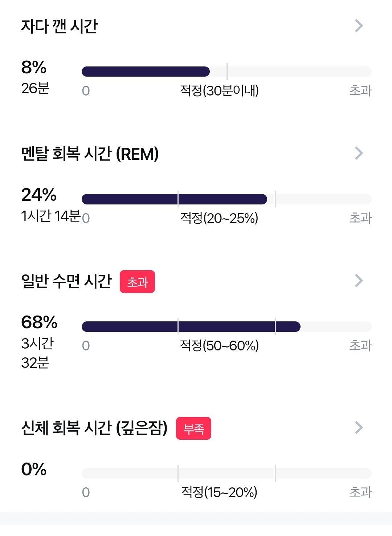392x536 pixels.
Task: Expand 멘탈 회복 시간 (REM) chevron
Action: coord(359,153)
